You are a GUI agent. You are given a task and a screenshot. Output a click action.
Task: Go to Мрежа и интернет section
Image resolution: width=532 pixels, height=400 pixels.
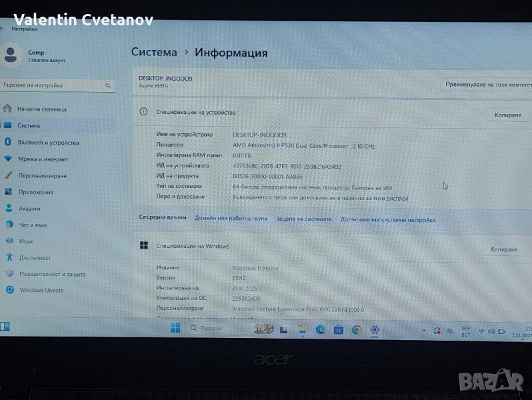click(43, 159)
